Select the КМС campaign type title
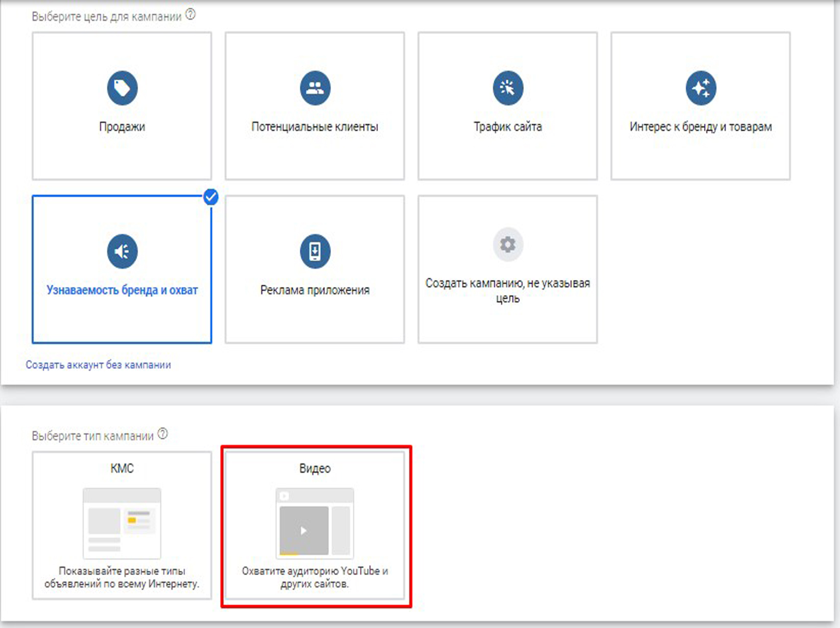The height and width of the screenshot is (628, 840). click(x=122, y=468)
